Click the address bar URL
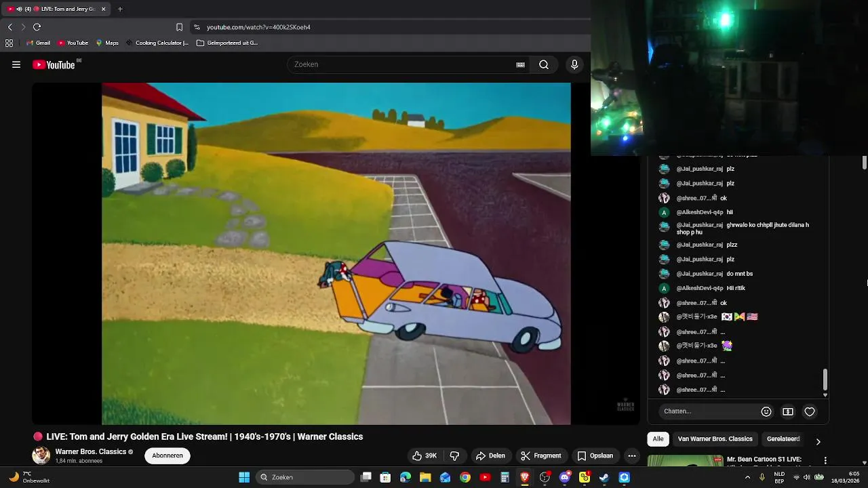The image size is (868, 488). pos(258,27)
